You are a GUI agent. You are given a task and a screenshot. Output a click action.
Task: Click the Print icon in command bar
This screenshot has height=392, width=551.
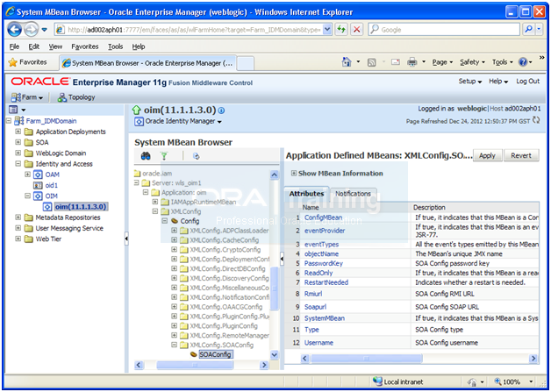pyautogui.click(x=411, y=62)
